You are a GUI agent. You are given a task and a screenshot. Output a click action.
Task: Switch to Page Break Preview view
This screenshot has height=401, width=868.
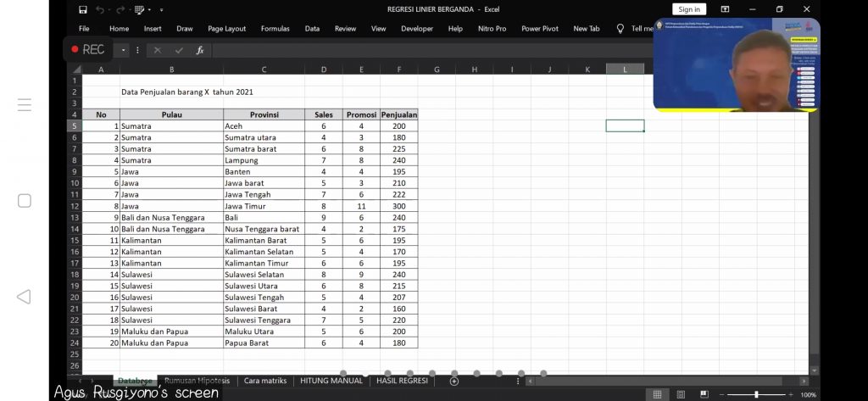pos(703,394)
